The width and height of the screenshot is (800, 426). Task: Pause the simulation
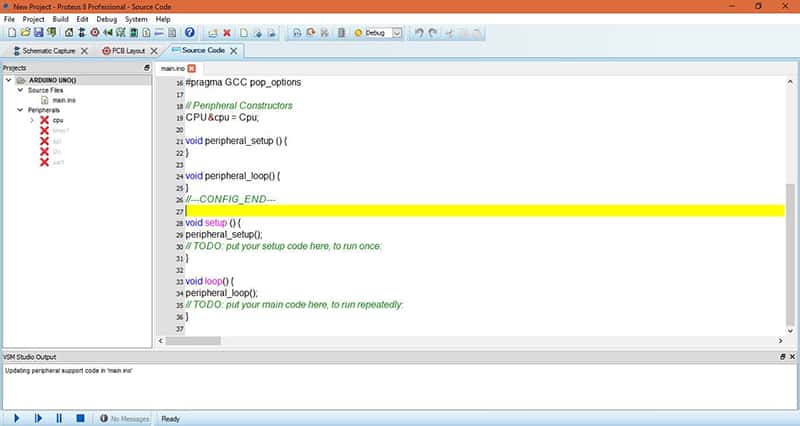click(59, 418)
